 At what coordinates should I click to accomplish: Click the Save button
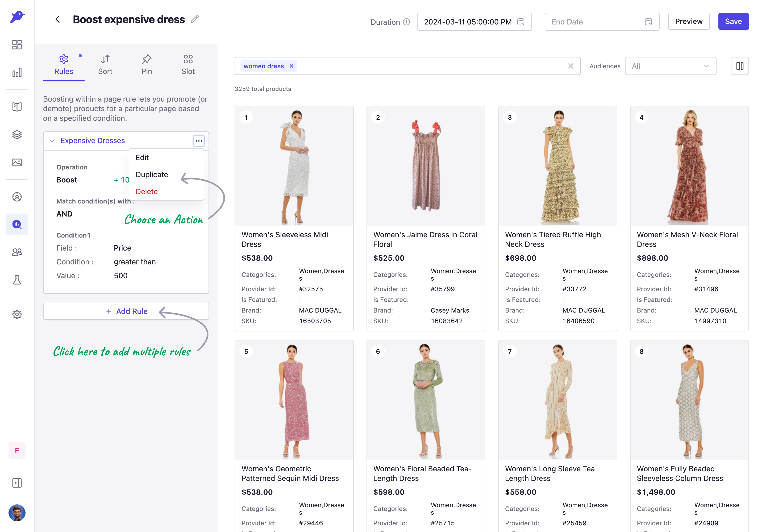pos(733,21)
